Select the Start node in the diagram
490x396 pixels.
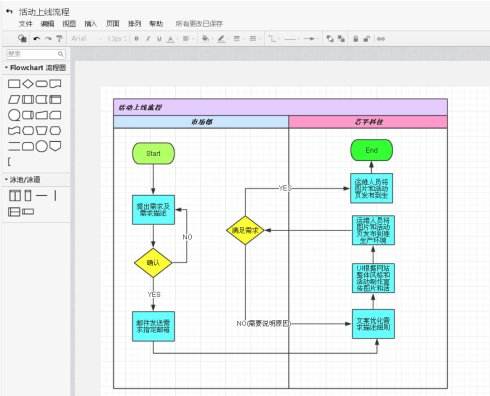tap(153, 153)
